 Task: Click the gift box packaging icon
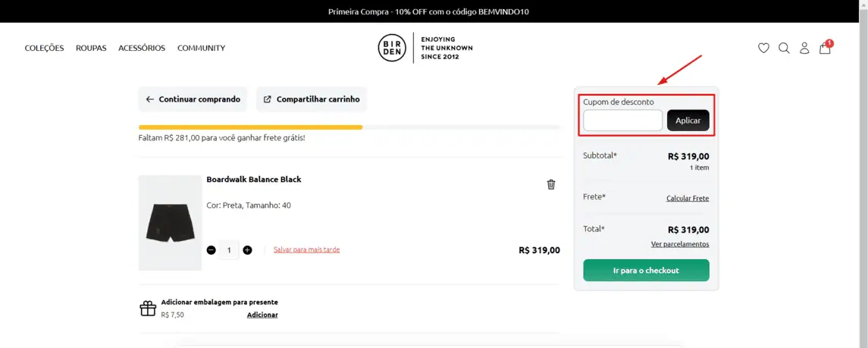[148, 308]
